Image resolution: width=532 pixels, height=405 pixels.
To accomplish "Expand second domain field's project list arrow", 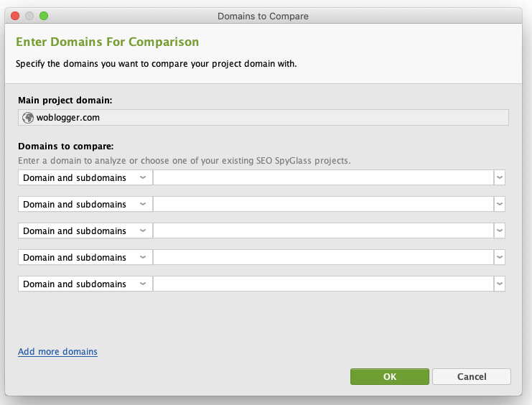I will (x=500, y=204).
